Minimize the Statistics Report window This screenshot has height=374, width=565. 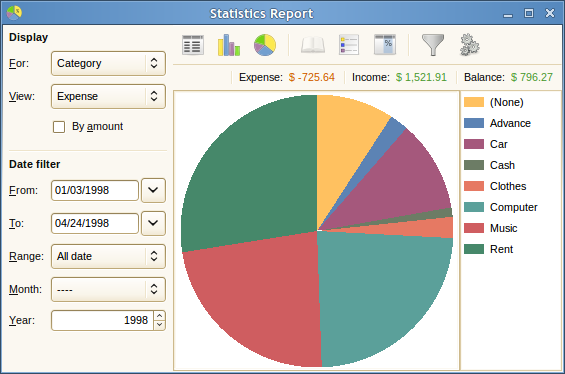[508, 14]
